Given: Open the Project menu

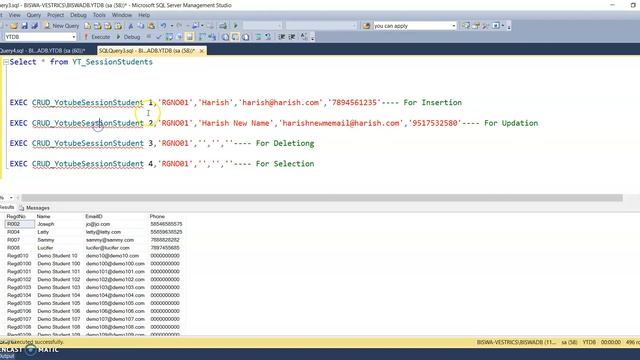Looking at the screenshot, I should pos(56,15).
